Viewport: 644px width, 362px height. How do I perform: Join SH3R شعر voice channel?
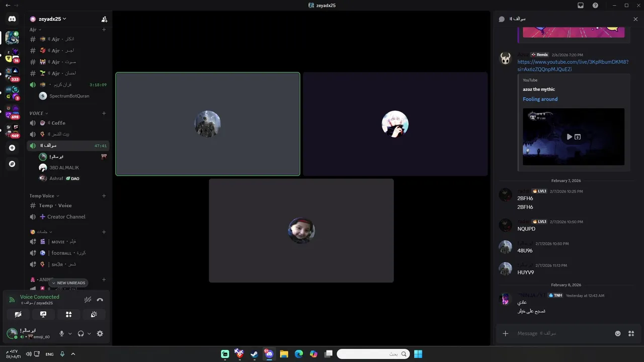[x=68, y=264]
